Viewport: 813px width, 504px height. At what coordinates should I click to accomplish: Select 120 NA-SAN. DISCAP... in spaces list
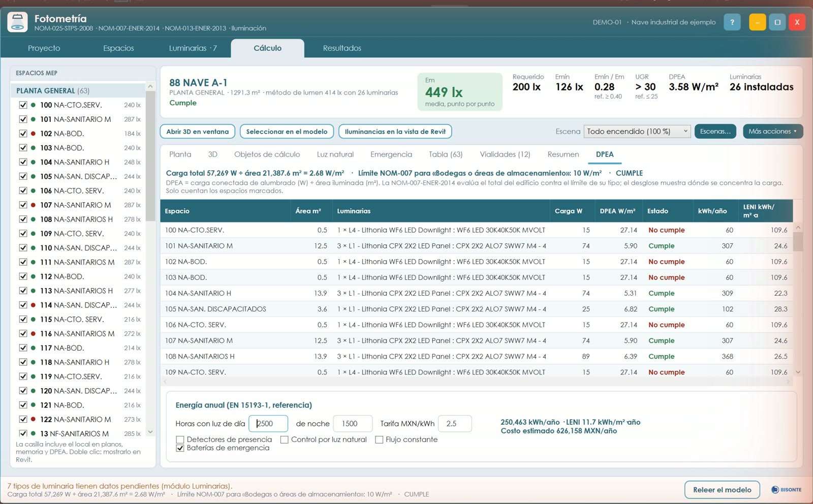pos(78,391)
